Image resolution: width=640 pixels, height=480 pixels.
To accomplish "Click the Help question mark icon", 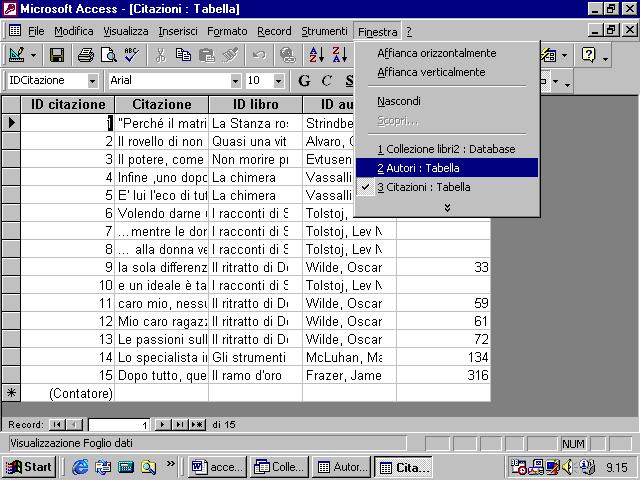I will coord(588,55).
